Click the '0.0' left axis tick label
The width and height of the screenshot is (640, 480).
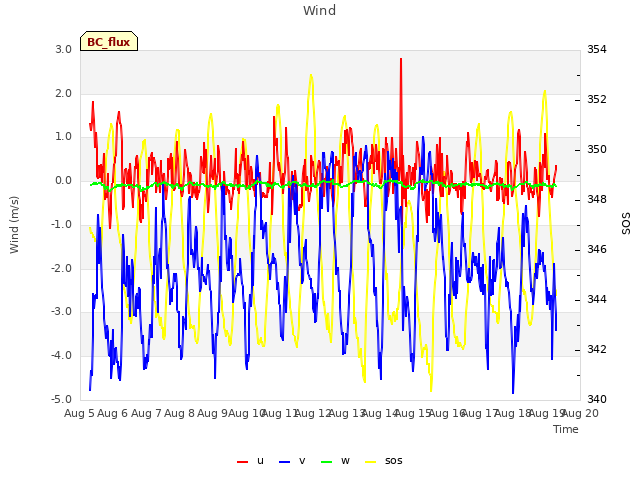(64, 181)
